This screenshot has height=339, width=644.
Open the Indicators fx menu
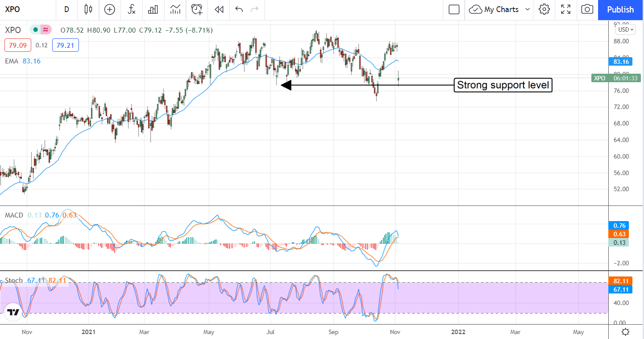131,9
